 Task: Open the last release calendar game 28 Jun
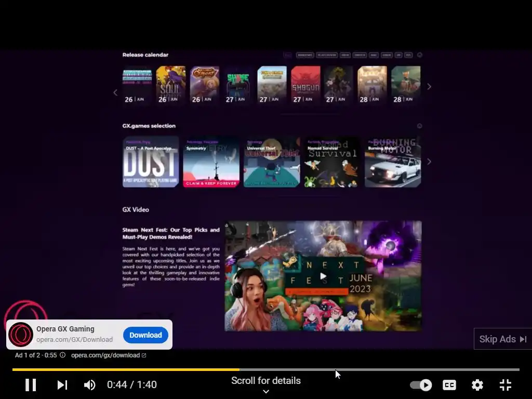tap(406, 85)
